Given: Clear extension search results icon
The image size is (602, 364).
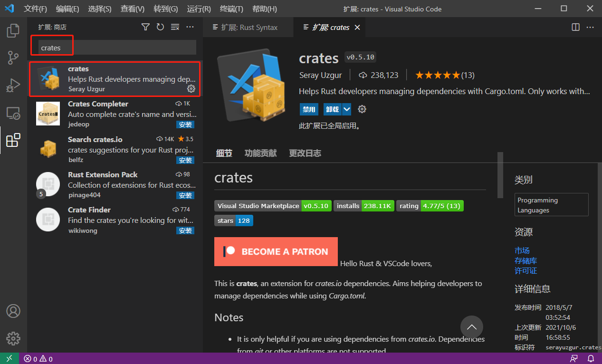Looking at the screenshot, I should tap(175, 27).
